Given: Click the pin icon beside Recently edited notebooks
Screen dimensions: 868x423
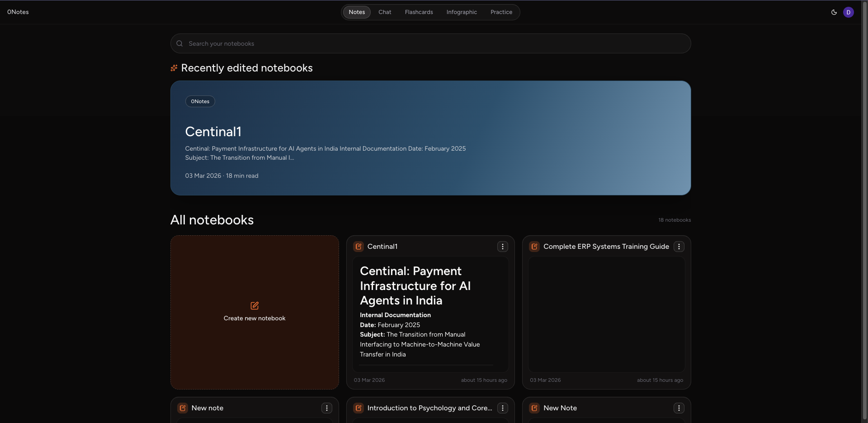Looking at the screenshot, I should click(x=174, y=67).
